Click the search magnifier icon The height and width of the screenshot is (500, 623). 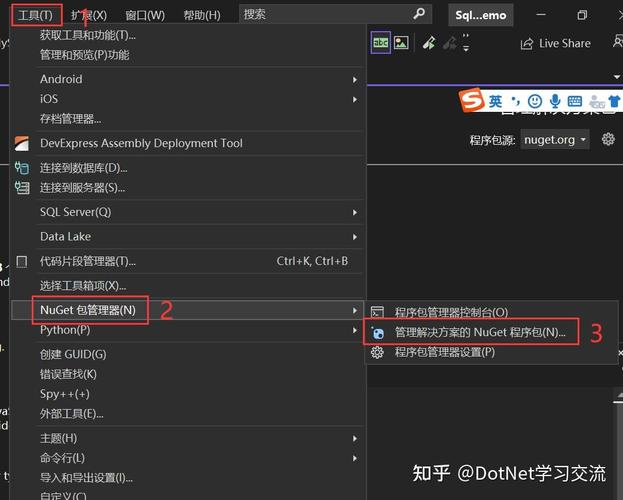419,14
